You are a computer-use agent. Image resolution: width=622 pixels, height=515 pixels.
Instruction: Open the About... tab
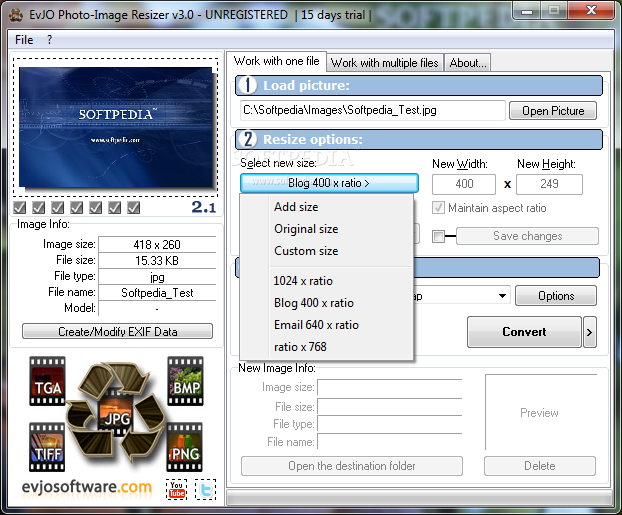click(x=468, y=63)
